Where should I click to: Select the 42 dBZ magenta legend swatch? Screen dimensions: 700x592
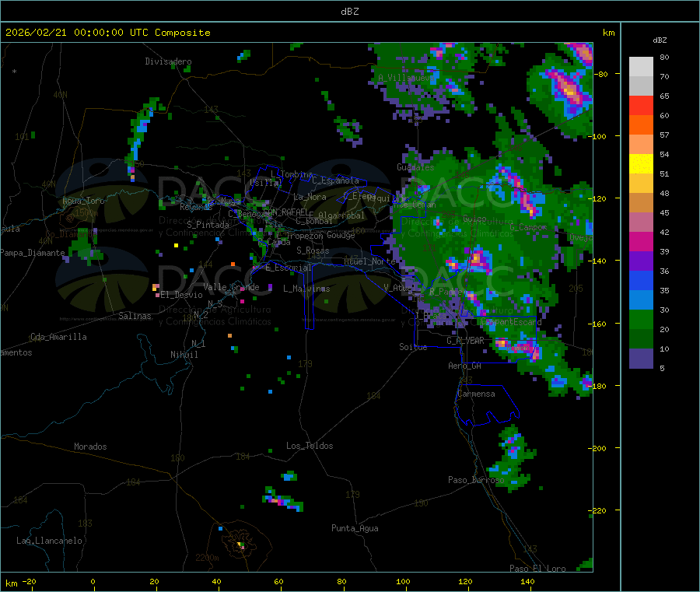[x=641, y=241]
